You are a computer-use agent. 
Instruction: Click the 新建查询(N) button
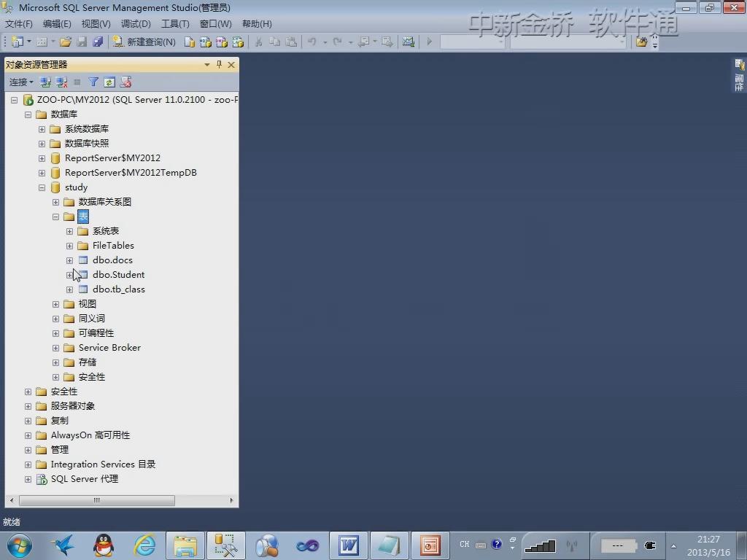pos(144,42)
